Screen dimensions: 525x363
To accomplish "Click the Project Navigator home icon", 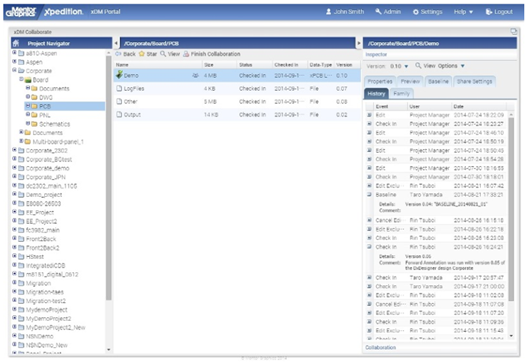I will pyautogui.click(x=16, y=43).
